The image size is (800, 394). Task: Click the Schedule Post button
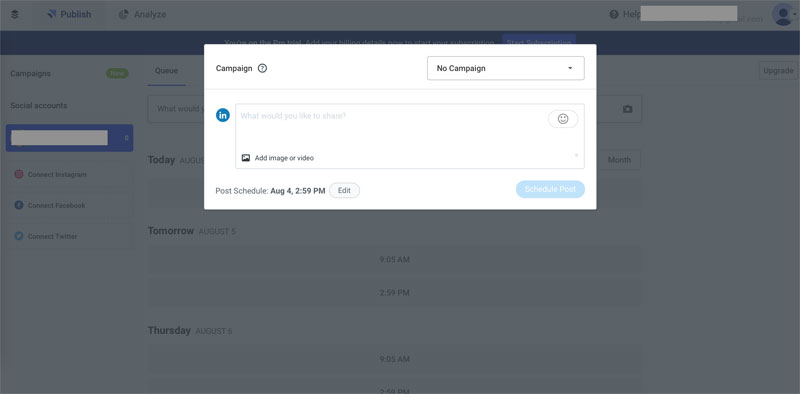[x=550, y=189]
